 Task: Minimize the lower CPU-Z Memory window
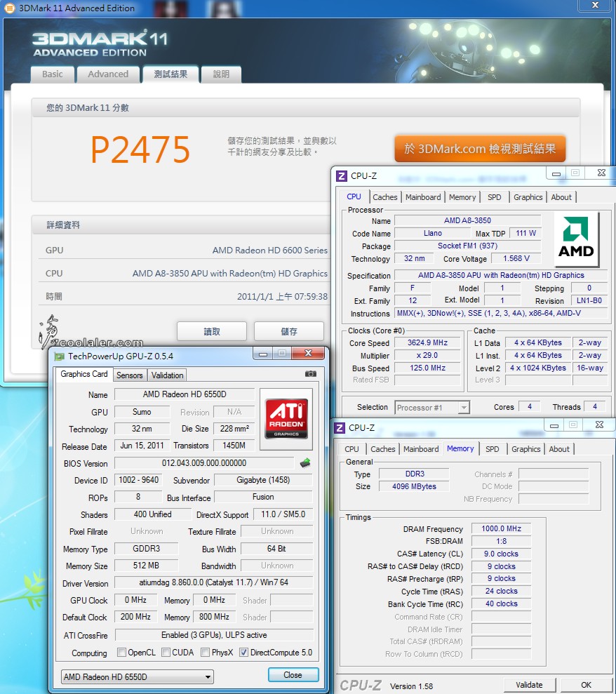pos(554,425)
